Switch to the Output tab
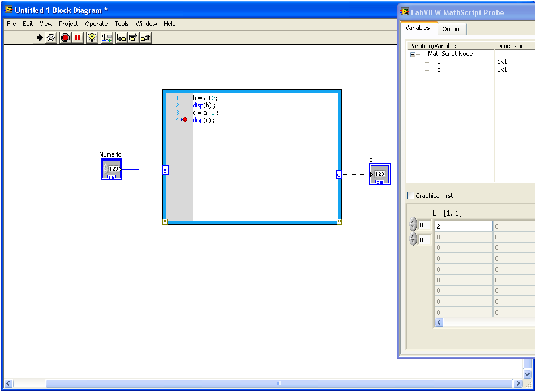The width and height of the screenshot is (536, 392). 452,29
